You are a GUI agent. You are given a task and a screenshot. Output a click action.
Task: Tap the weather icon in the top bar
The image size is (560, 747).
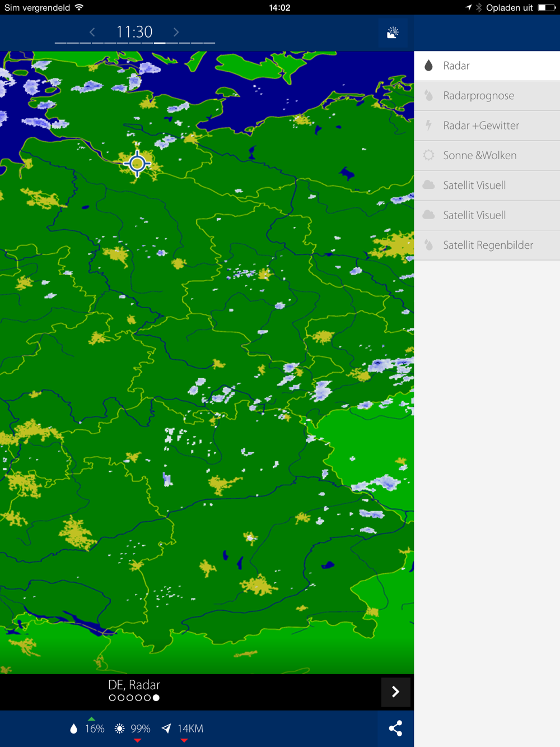click(393, 33)
